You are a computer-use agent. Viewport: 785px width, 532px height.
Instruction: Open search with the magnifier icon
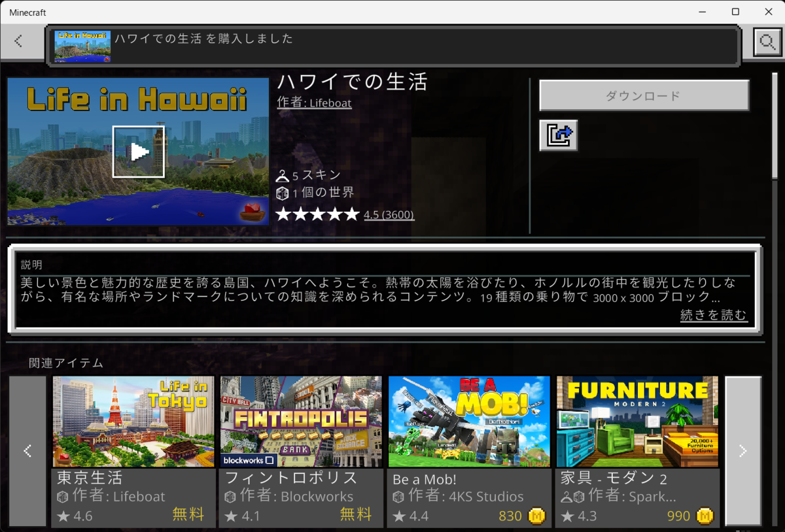click(767, 41)
